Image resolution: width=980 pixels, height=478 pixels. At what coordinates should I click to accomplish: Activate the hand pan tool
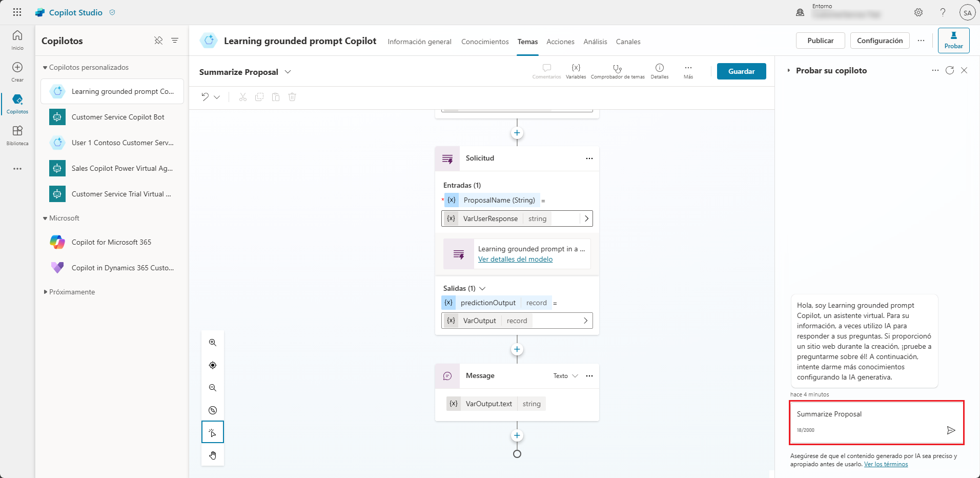(x=213, y=455)
